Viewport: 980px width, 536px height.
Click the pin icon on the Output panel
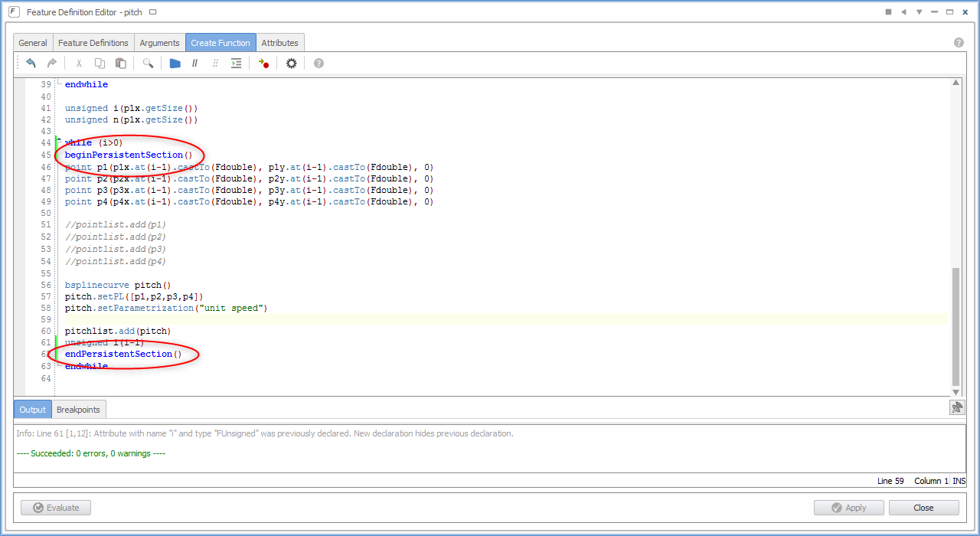pyautogui.click(x=957, y=407)
